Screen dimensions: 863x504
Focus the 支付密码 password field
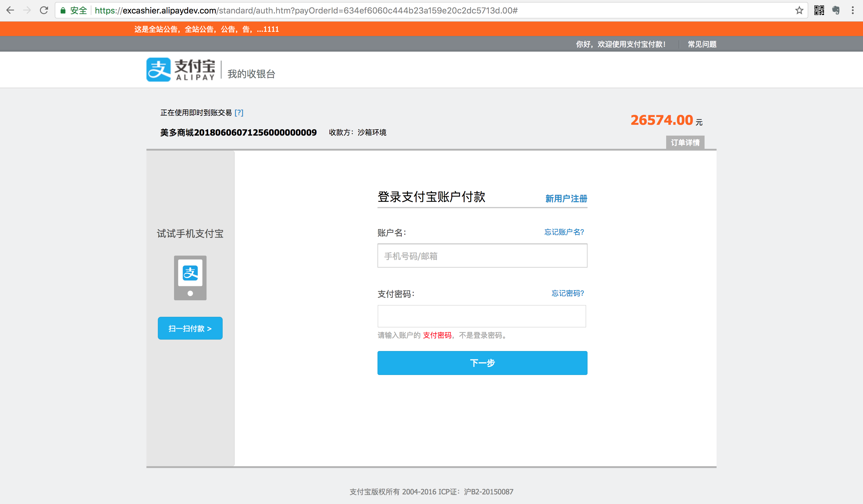482,316
